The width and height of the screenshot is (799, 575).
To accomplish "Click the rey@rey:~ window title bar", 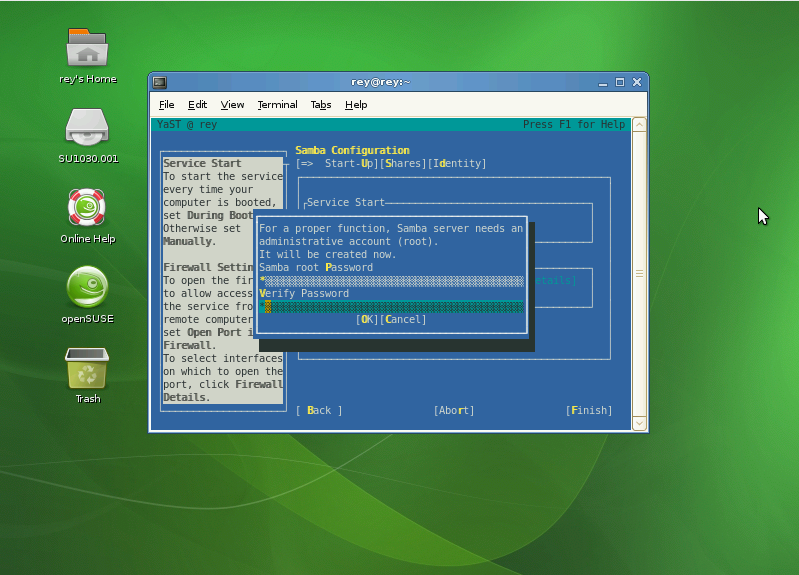I will coord(381,82).
